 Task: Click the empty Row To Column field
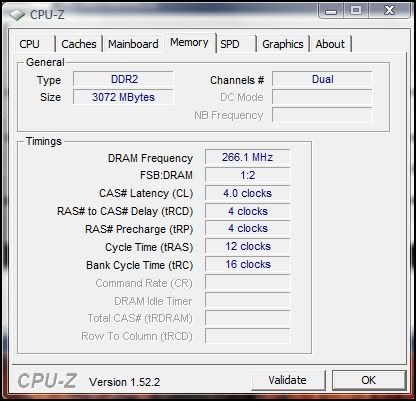point(247,336)
